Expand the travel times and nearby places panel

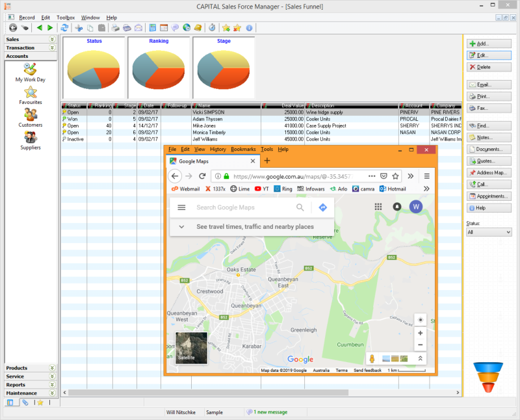[x=181, y=227]
